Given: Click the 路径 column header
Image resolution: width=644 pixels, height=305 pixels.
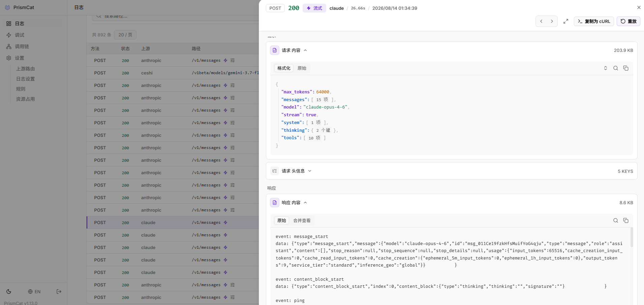Looking at the screenshot, I should 196,49.
